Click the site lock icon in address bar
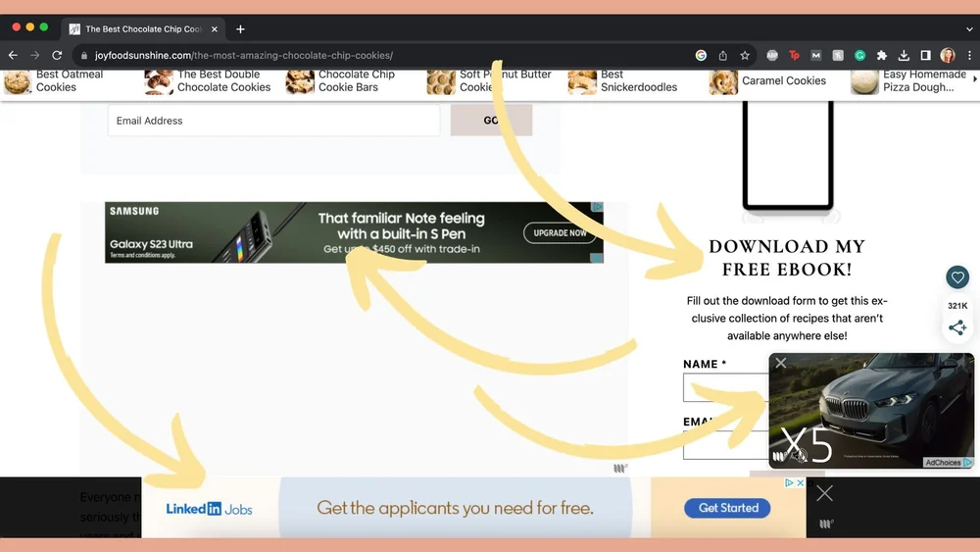Screen dimensions: 980x552 (x=84, y=55)
